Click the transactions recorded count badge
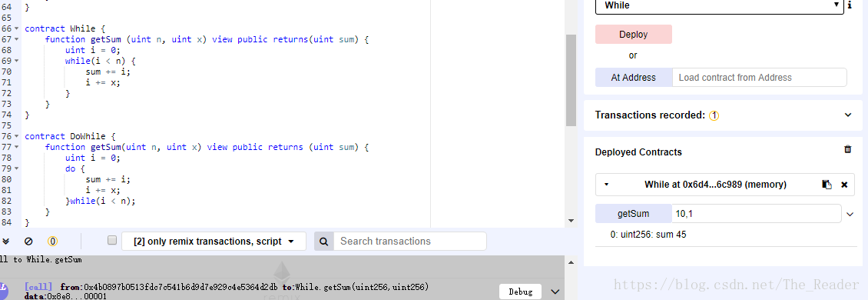The image size is (868, 300). click(714, 115)
